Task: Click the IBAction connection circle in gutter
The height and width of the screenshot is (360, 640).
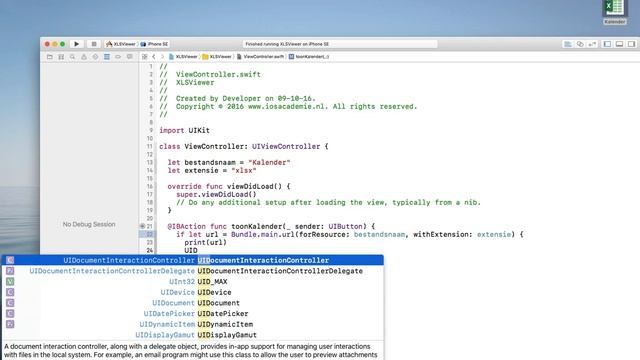Action: 142,226
